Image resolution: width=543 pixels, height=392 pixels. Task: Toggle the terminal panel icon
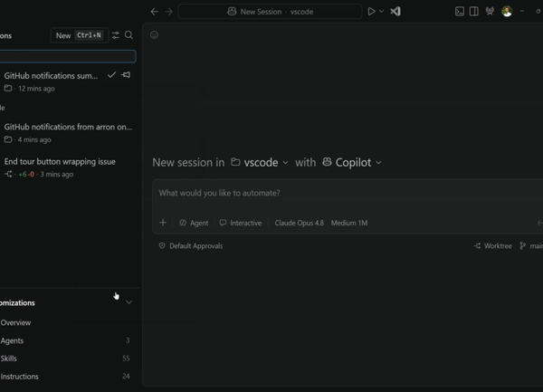pyautogui.click(x=460, y=12)
